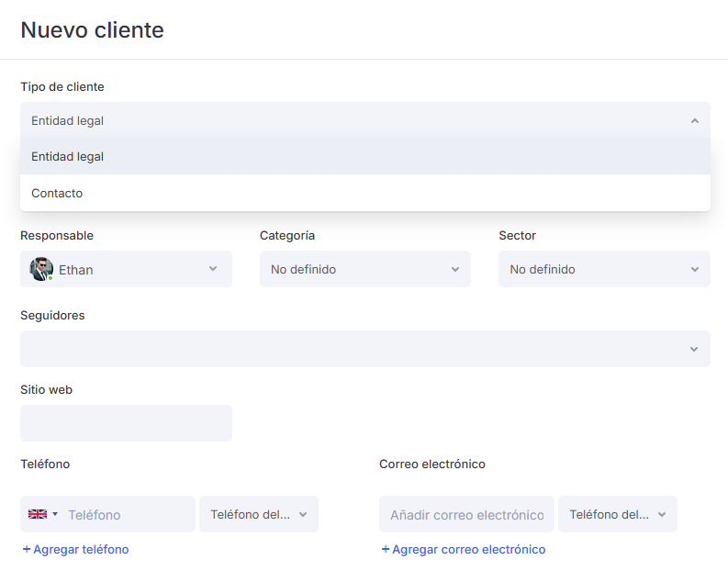Click the Seguidores label

(x=52, y=315)
